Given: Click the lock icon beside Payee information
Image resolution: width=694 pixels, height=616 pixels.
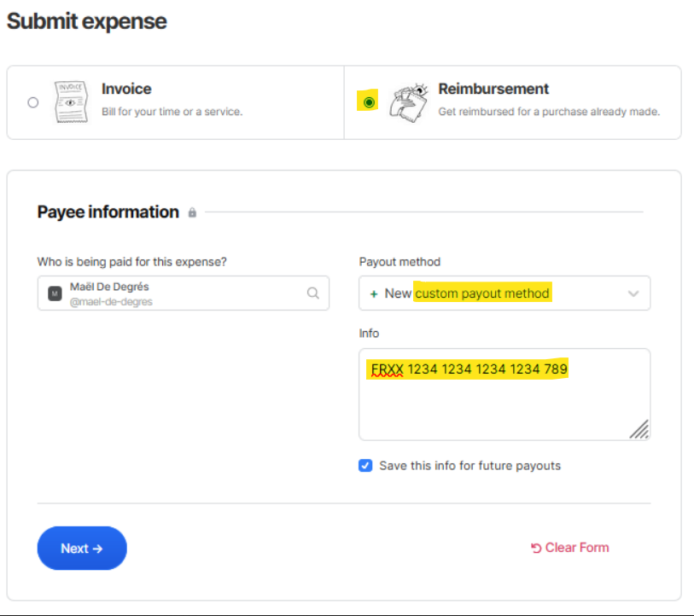Looking at the screenshot, I should [x=192, y=212].
